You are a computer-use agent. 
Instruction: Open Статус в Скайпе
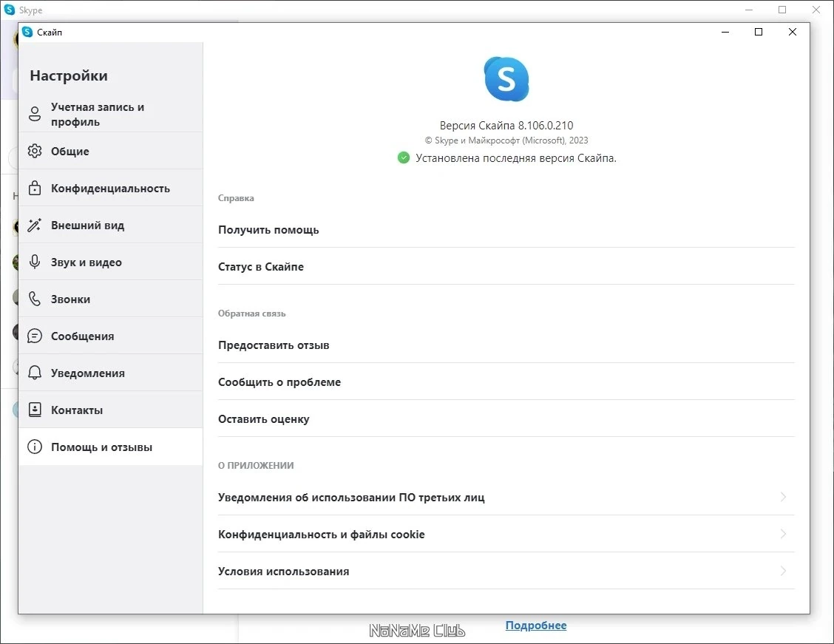pyautogui.click(x=506, y=266)
